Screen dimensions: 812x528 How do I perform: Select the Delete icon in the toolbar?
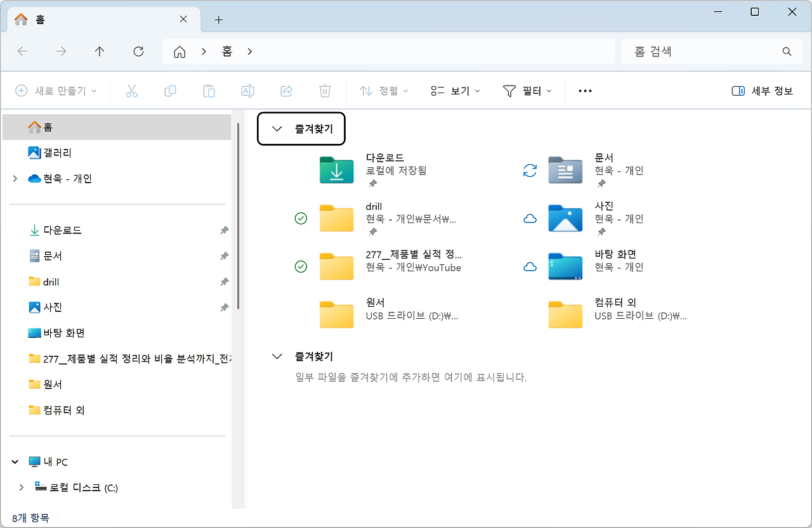tap(325, 91)
